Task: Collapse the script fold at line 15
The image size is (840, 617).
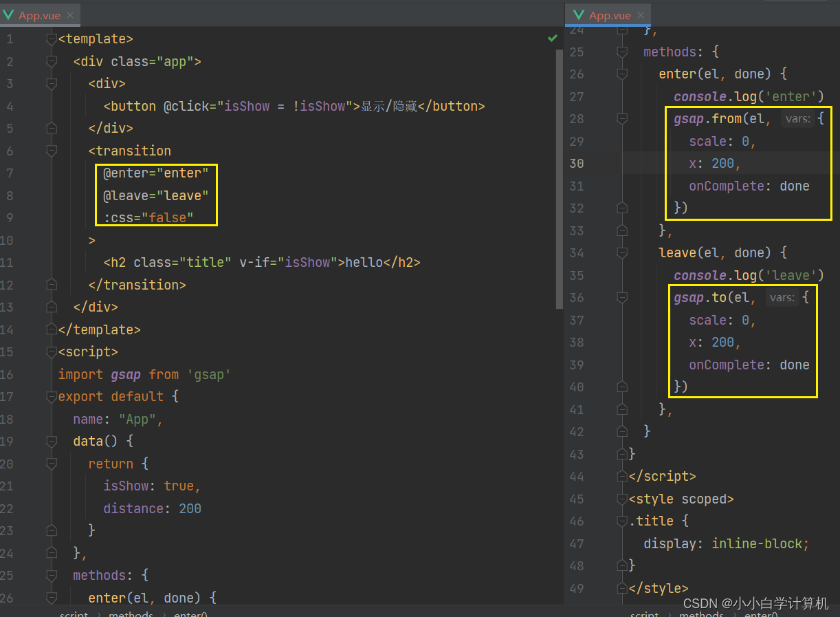Action: [51, 352]
